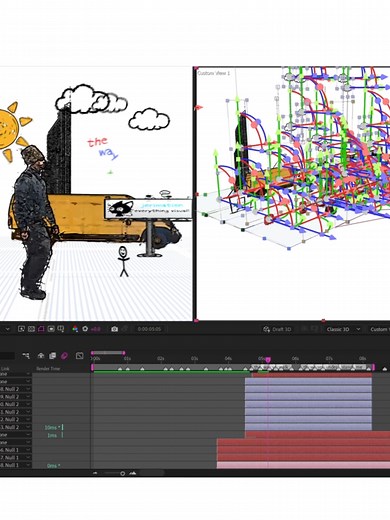
Task: Toggle hide shy layers in timeline
Action: pyautogui.click(x=41, y=356)
